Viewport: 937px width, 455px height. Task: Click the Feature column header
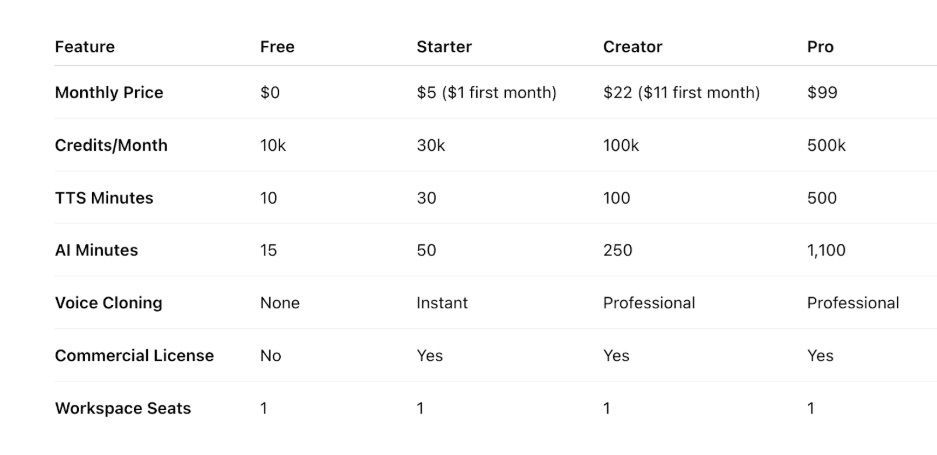pyautogui.click(x=84, y=47)
